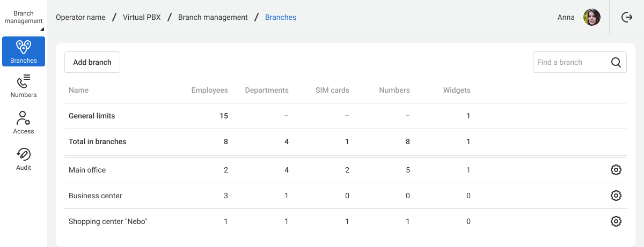Open the Branches sidebar section
This screenshot has height=247, width=644.
click(x=24, y=51)
